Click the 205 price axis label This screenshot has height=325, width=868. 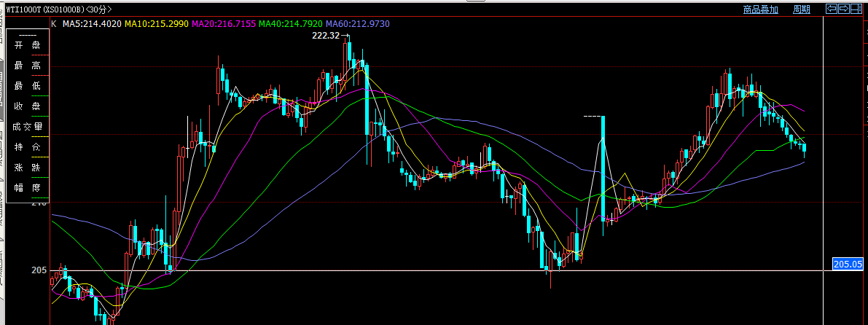(x=39, y=270)
